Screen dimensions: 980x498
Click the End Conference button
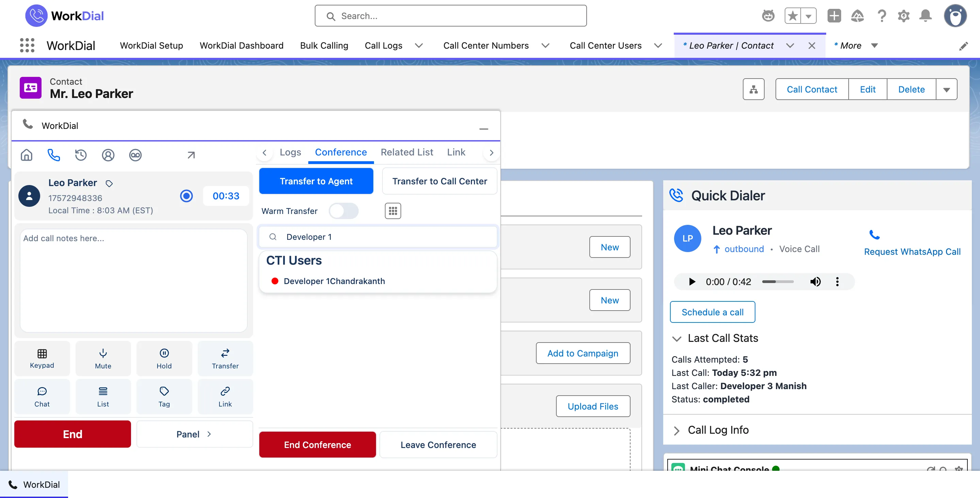tap(317, 444)
